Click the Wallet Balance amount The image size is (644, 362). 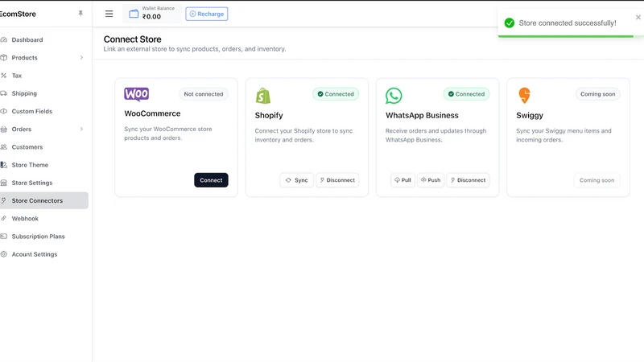[151, 17]
